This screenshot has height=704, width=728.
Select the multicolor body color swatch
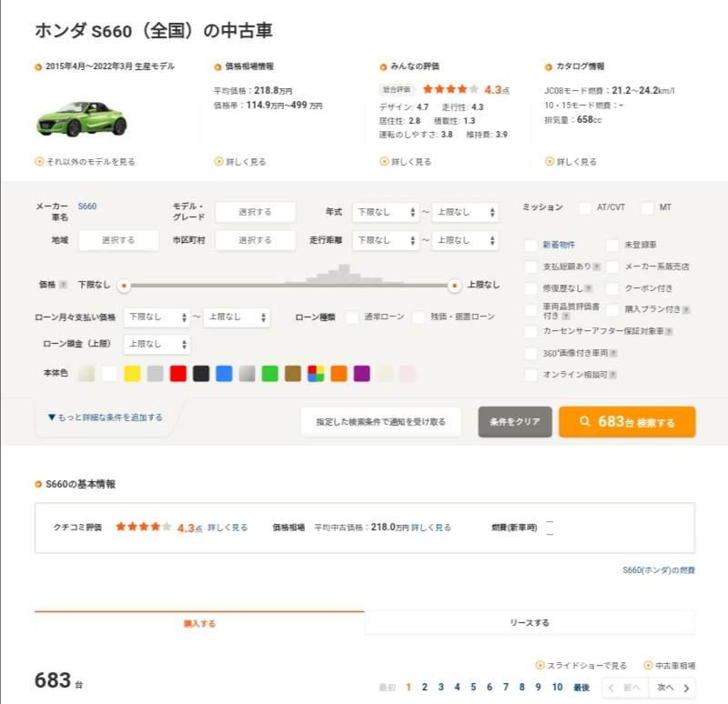click(x=316, y=374)
